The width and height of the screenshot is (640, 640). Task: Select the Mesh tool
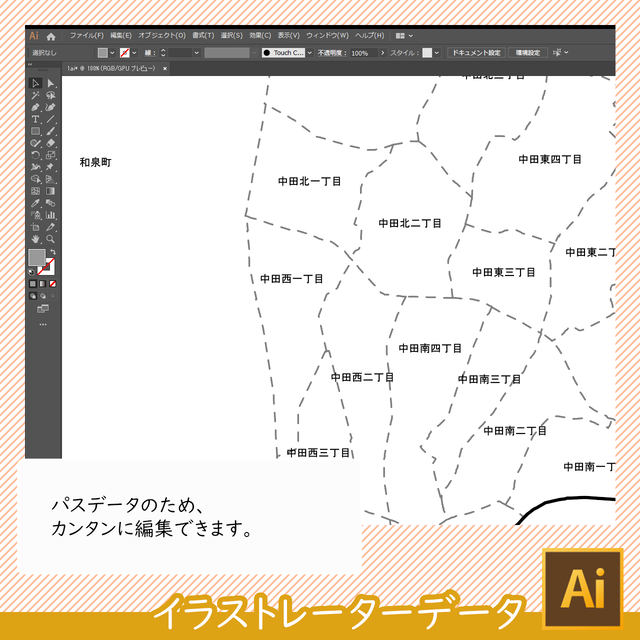pyautogui.click(x=36, y=191)
